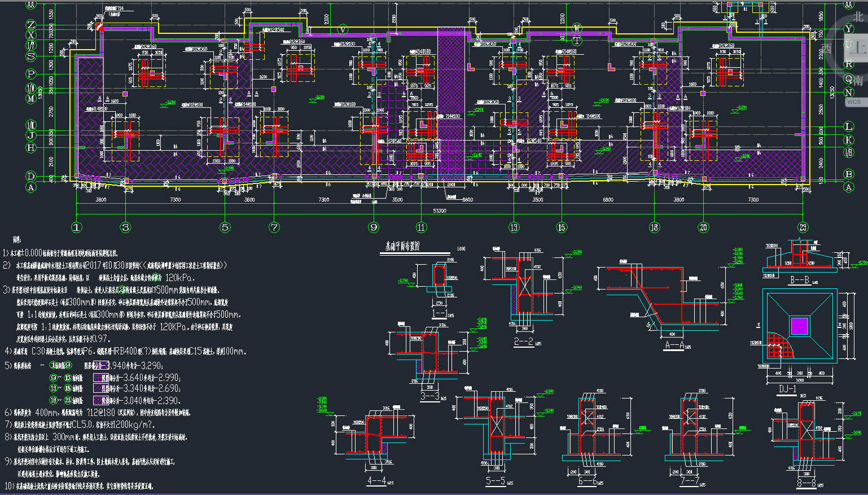The width and height of the screenshot is (868, 495).
Task: Open the WCS coordinate system dropdown
Action: point(856,102)
